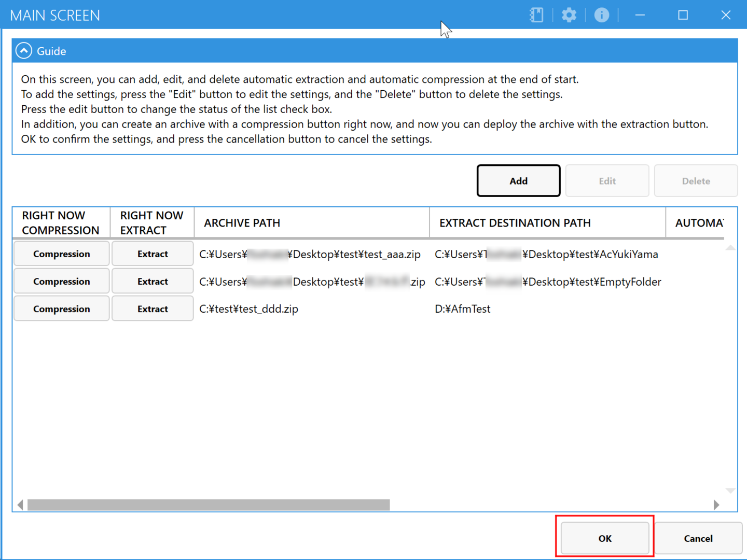Image resolution: width=747 pixels, height=560 pixels.
Task: Click right arrow of horizontal scrollbar
Action: (x=716, y=505)
